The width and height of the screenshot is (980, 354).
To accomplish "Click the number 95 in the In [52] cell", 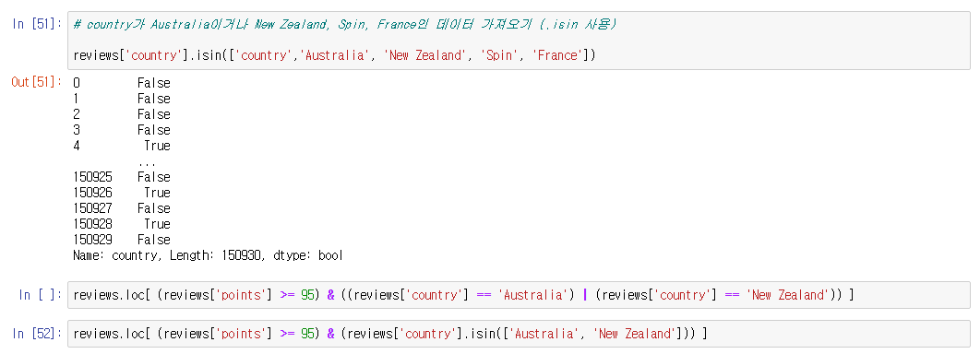I will [307, 334].
